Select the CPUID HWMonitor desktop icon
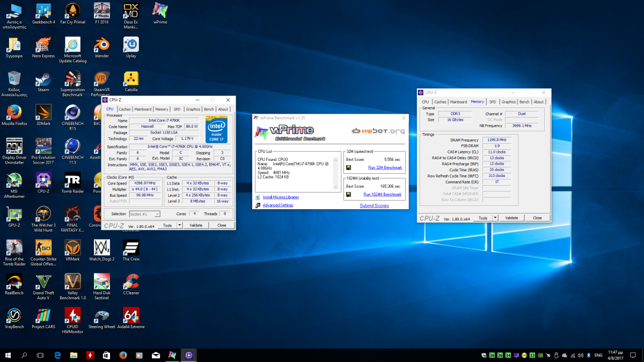 click(x=72, y=320)
